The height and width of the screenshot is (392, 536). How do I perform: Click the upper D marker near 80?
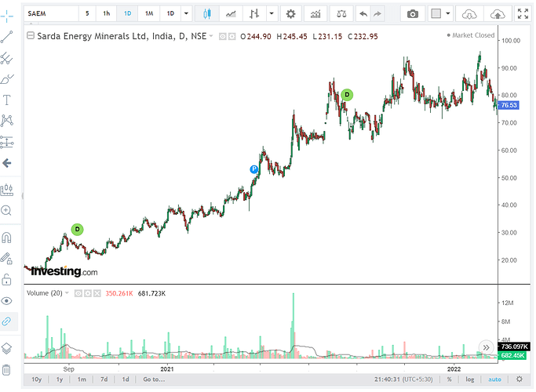pos(347,95)
